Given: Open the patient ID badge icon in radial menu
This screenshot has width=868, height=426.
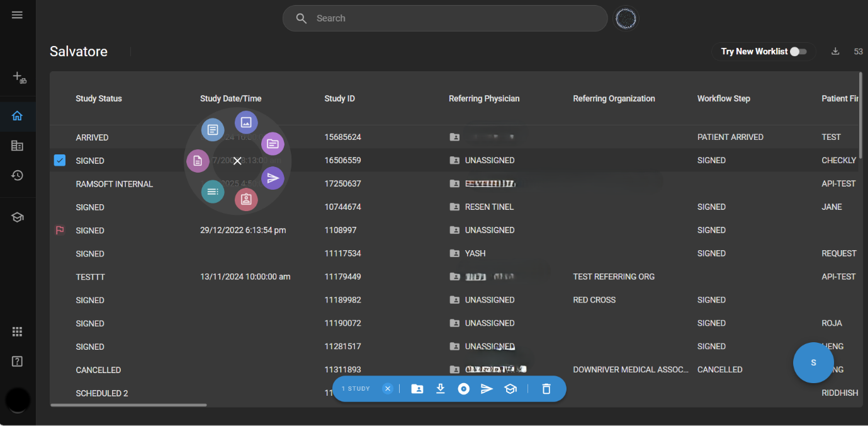Looking at the screenshot, I should pos(246,200).
